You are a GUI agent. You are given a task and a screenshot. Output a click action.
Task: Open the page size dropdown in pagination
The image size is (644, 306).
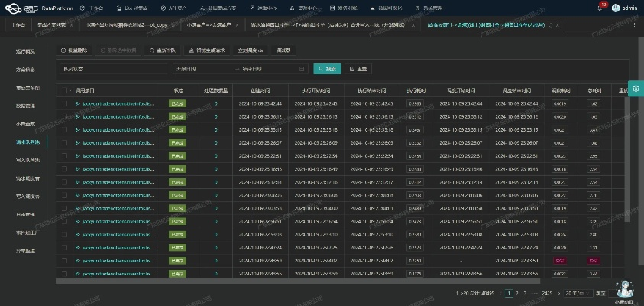pos(577,293)
